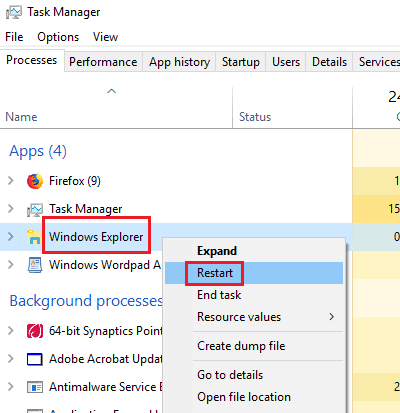Open the Startup tab

coord(241,62)
